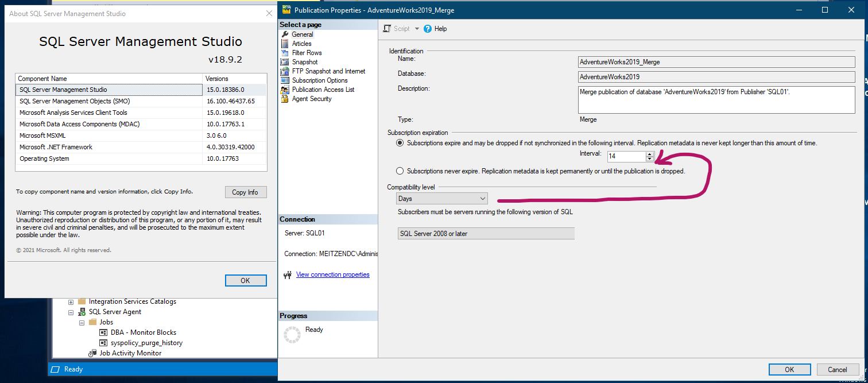Collapse the Jobs folder
The width and height of the screenshot is (868, 383).
coord(82,322)
